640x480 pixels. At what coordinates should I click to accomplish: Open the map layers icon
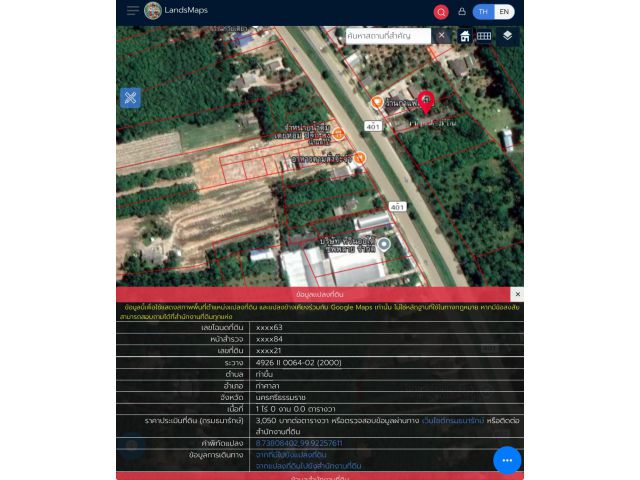(x=507, y=36)
